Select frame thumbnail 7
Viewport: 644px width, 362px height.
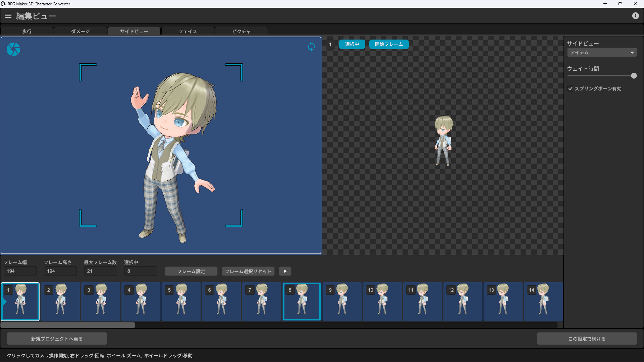(262, 302)
